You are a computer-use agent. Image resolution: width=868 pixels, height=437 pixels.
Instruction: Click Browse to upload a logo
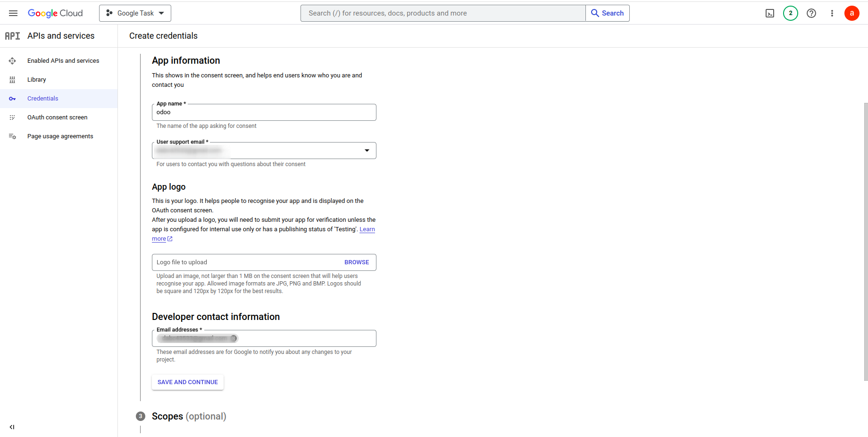[x=357, y=262]
